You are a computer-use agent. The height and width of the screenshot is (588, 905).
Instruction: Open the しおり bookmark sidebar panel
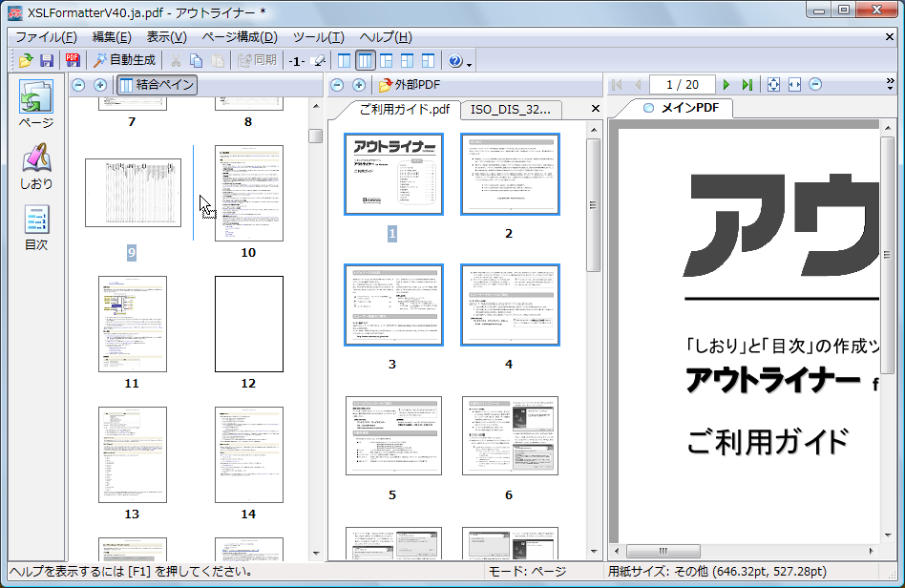pos(35,167)
